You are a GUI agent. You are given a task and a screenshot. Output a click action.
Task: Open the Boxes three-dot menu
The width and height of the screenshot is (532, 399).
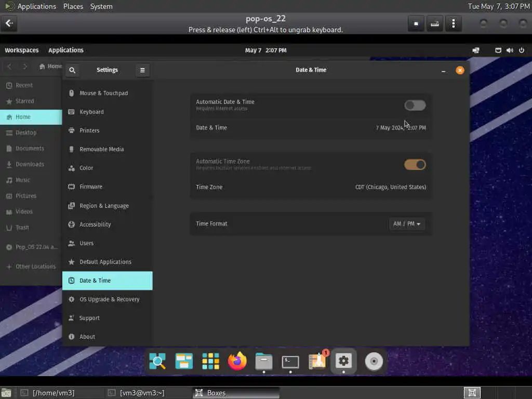454,23
